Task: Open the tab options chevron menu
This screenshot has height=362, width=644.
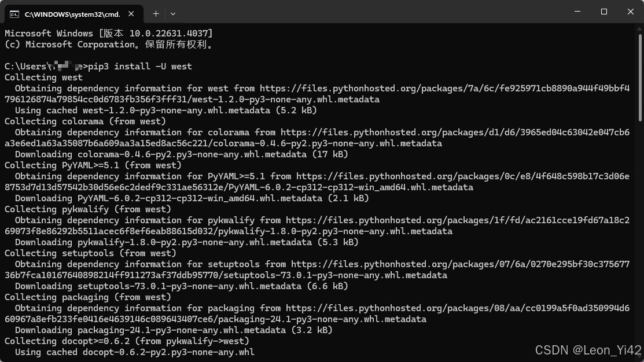Action: click(x=172, y=13)
